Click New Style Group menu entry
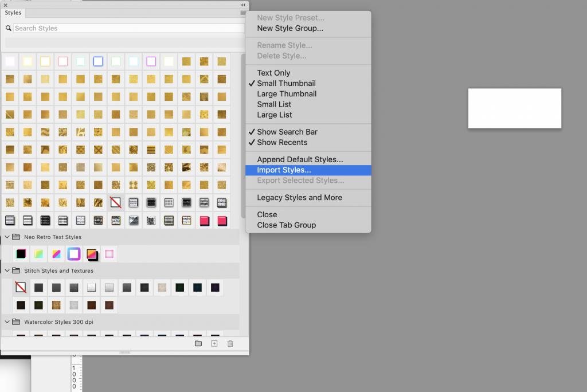587x392 pixels. pyautogui.click(x=290, y=28)
